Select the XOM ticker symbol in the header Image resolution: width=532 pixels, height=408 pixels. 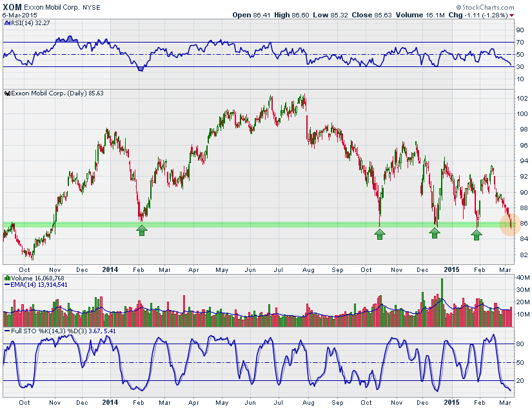tap(12, 7)
